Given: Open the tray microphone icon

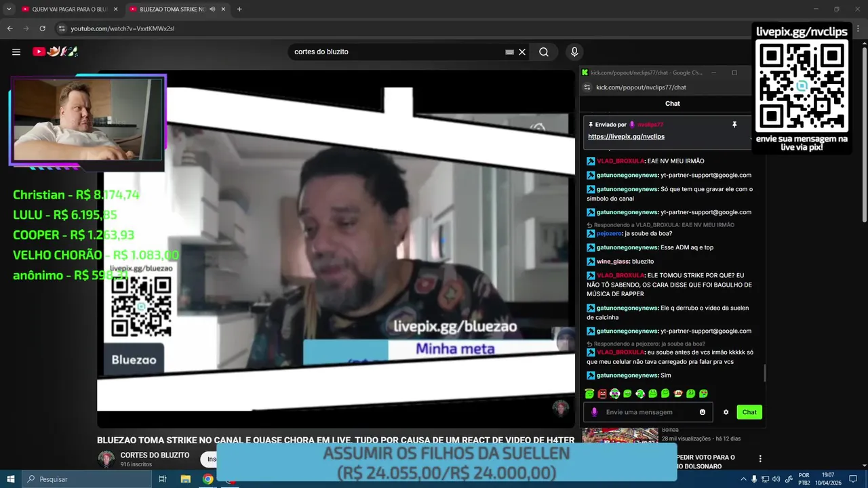Looking at the screenshot, I should point(754,479).
